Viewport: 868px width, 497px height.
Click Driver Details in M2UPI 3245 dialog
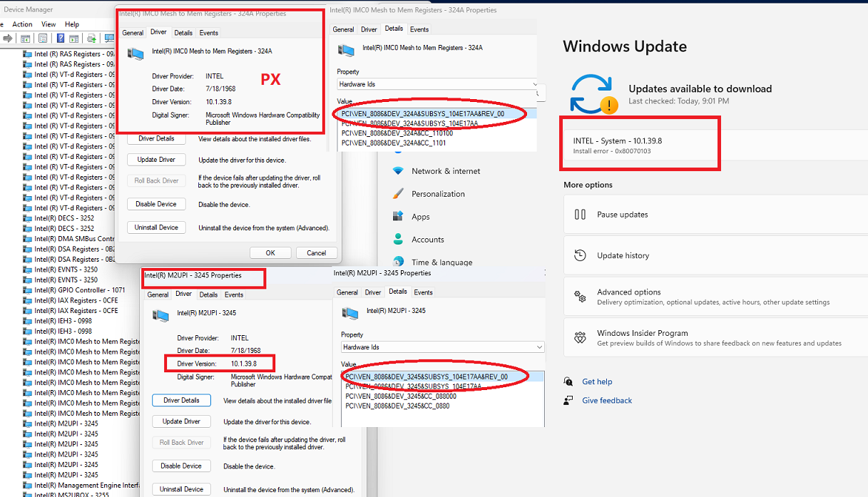181,400
